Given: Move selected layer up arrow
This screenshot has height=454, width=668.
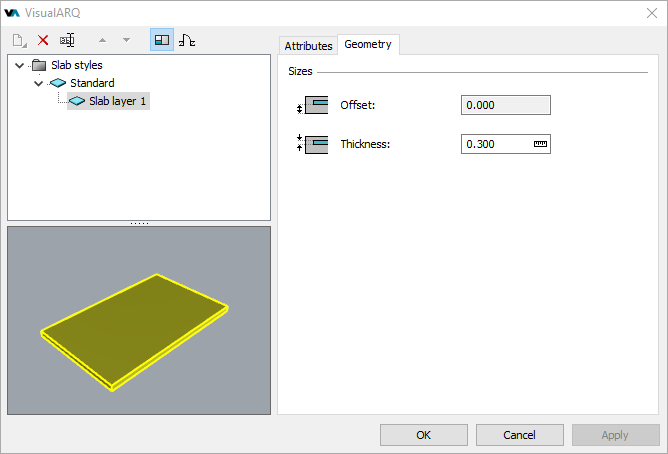Looking at the screenshot, I should click(102, 40).
